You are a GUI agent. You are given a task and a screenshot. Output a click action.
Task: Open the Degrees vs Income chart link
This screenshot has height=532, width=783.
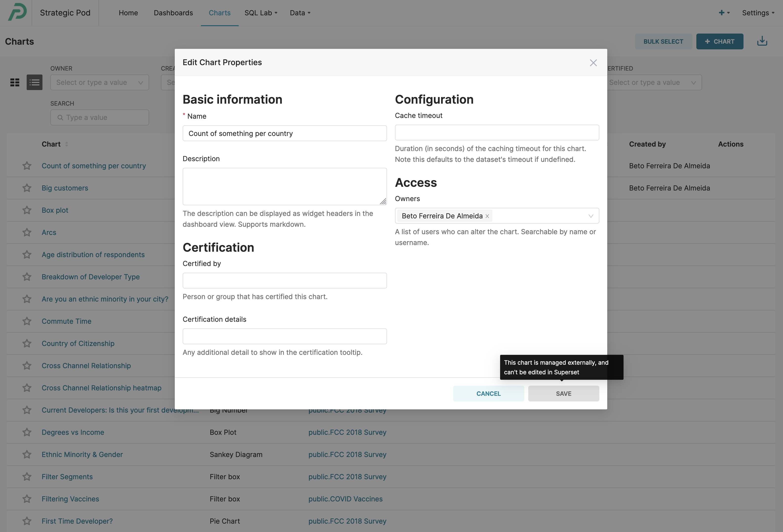pos(73,432)
